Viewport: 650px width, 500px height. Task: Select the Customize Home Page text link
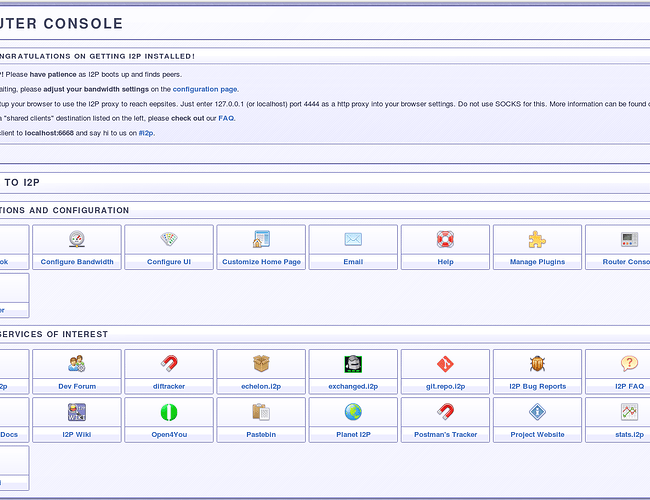coord(261,262)
